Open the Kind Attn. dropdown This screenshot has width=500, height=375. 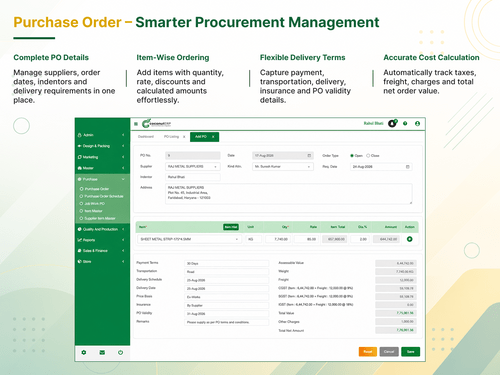283,166
